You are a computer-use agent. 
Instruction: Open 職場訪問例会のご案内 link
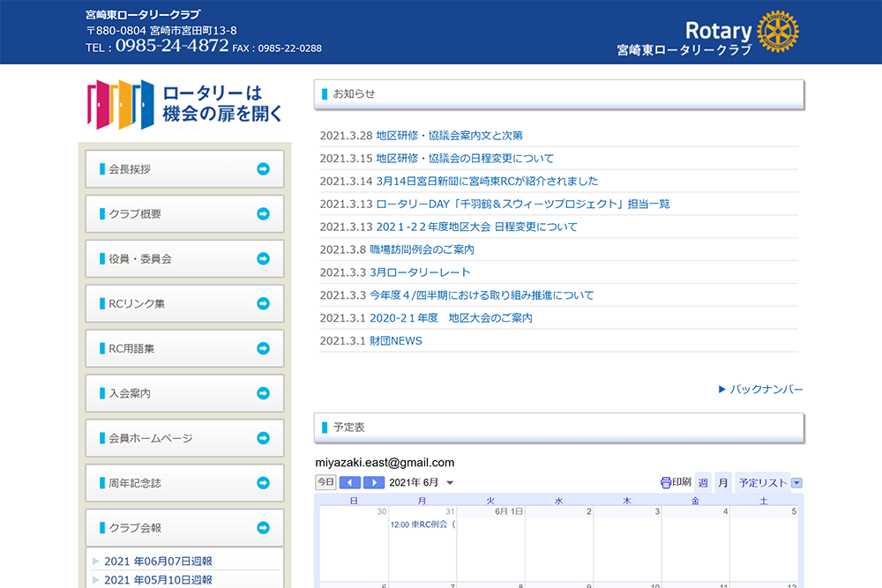pyautogui.click(x=422, y=249)
